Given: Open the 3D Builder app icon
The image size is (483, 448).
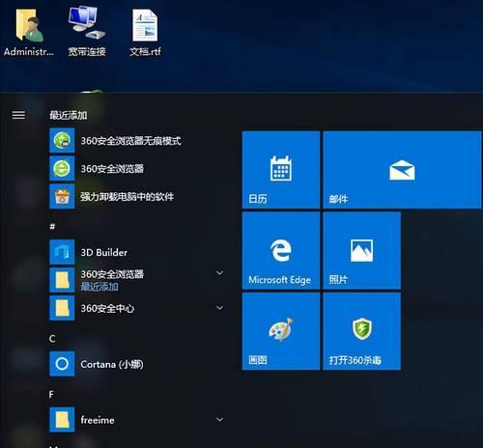Looking at the screenshot, I should click(62, 252).
